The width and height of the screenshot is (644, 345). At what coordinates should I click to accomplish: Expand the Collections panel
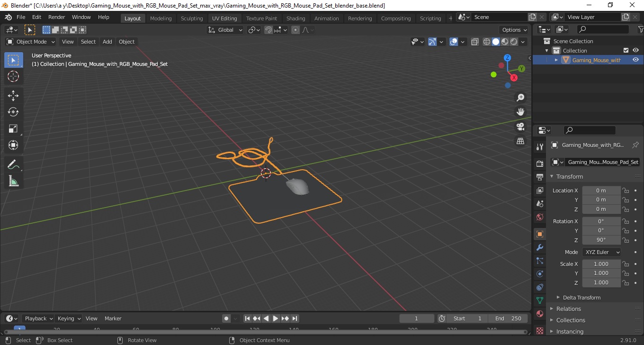pos(571,320)
